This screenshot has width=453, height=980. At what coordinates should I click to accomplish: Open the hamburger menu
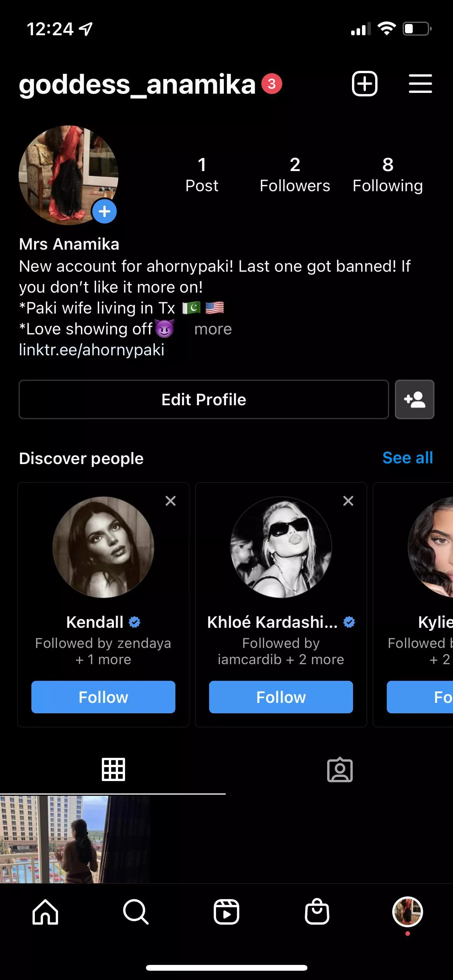tap(420, 84)
